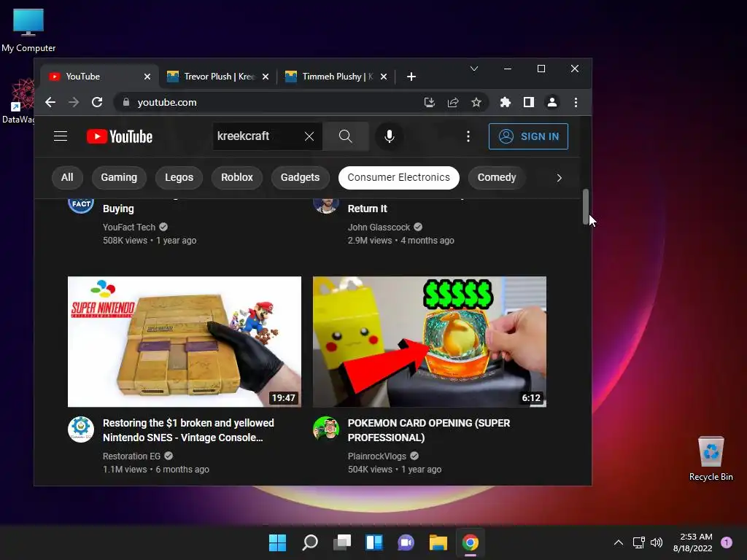Go back to the previous page

coord(50,102)
